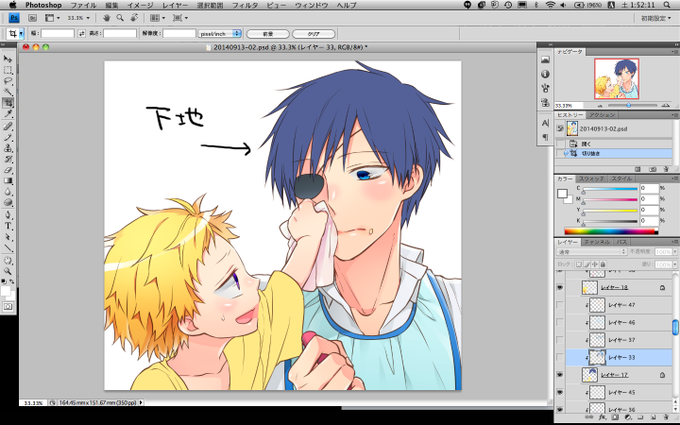
Task: Select the Lasso tool
Action: point(8,81)
